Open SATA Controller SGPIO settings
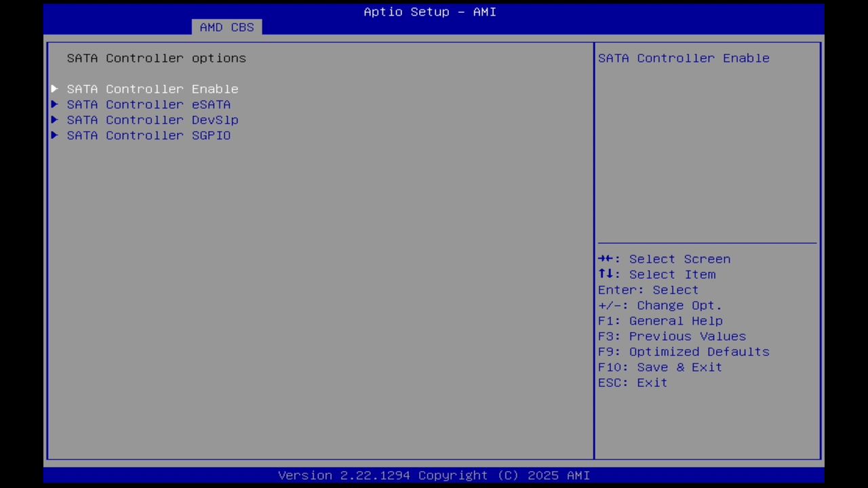This screenshot has width=868, height=488. coord(149,136)
